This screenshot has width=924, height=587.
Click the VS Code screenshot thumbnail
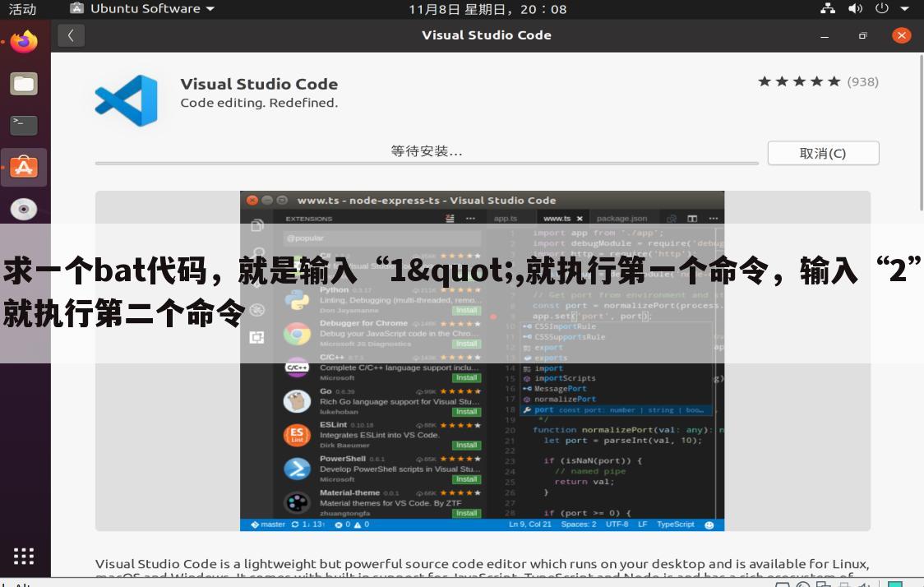tap(482, 361)
